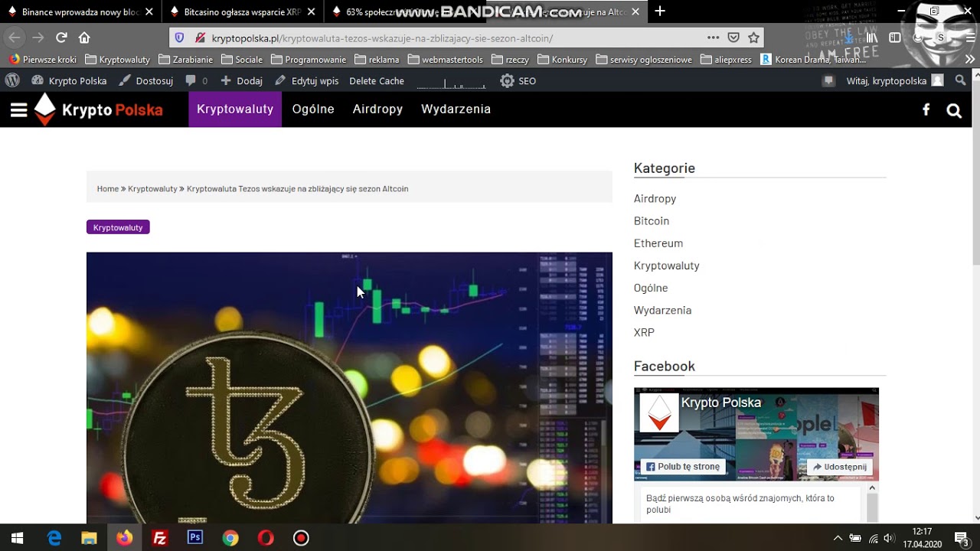The image size is (980, 551).
Task: Click tracking protection shield icon
Action: tap(179, 37)
